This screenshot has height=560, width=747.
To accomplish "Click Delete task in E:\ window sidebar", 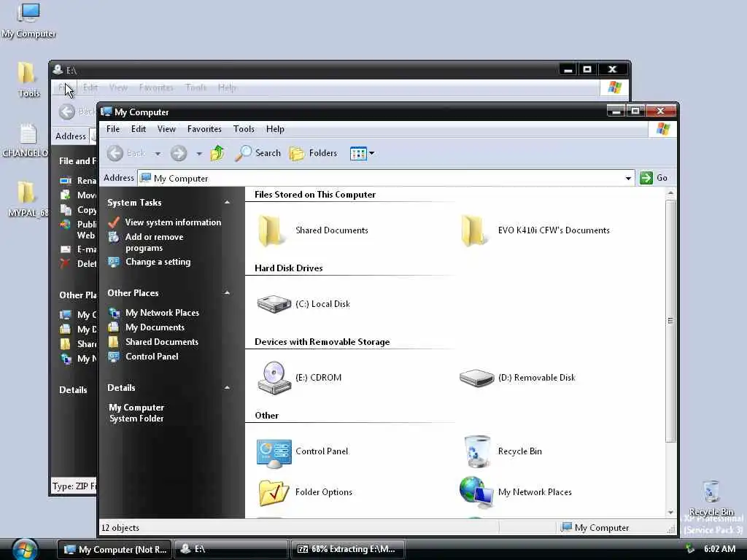I will 79,264.
